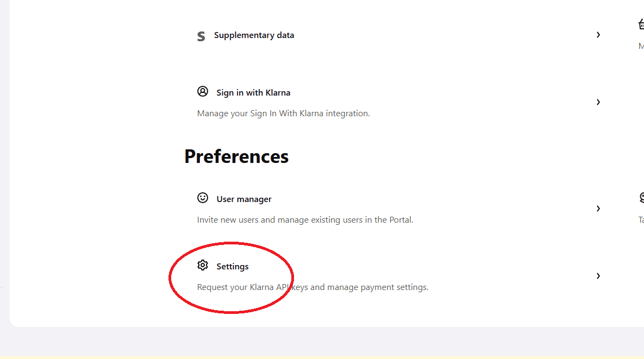Open User manager to invite new users
644x359 pixels.
pyautogui.click(x=243, y=199)
